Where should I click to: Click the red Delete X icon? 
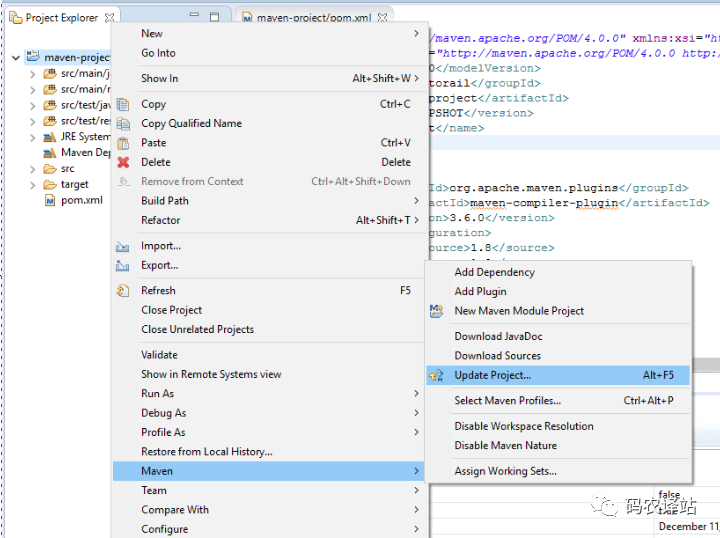point(123,162)
